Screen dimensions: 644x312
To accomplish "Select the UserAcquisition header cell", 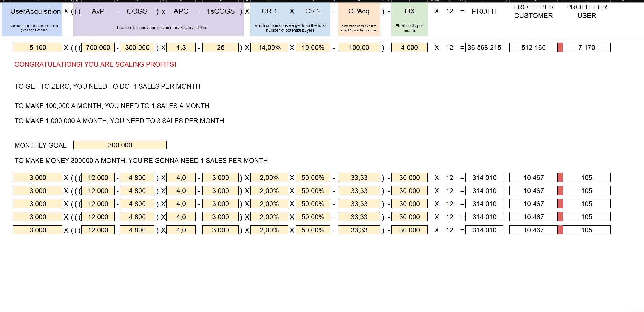I will pos(35,11).
